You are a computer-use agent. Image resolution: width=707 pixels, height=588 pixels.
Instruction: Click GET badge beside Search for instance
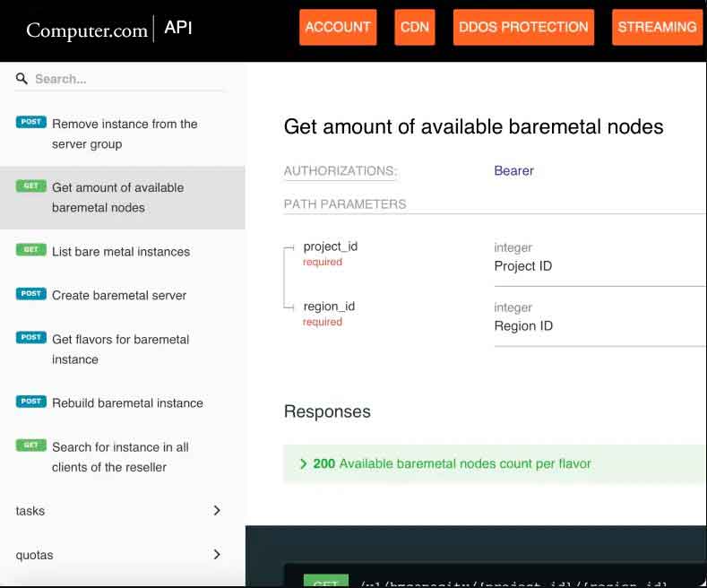coord(30,445)
